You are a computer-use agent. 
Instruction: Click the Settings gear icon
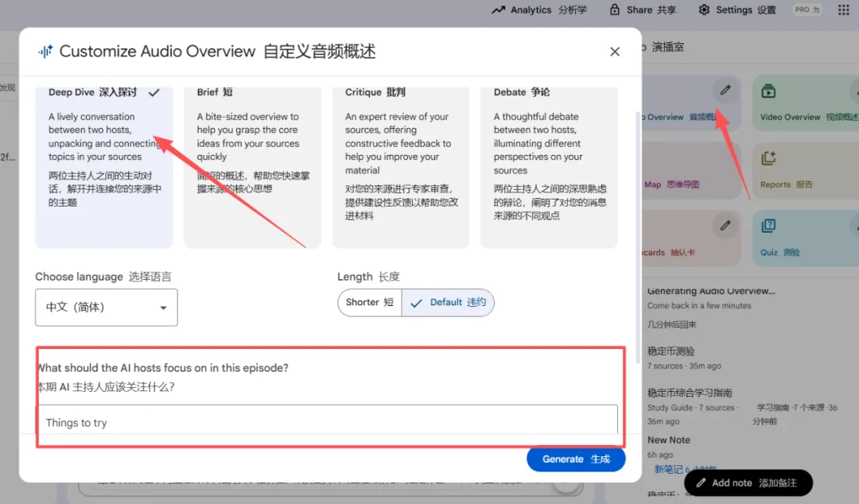[x=704, y=10]
